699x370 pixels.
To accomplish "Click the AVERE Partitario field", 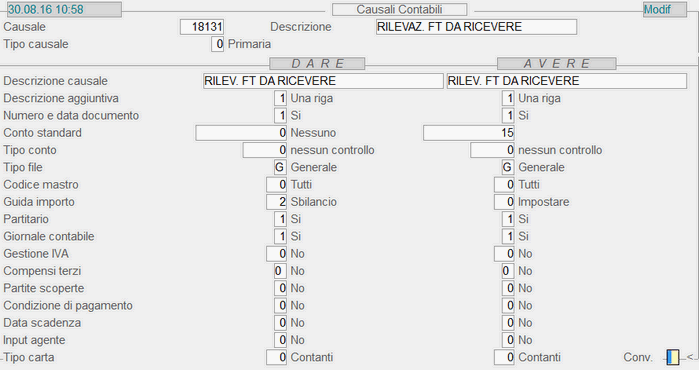I will tap(508, 219).
